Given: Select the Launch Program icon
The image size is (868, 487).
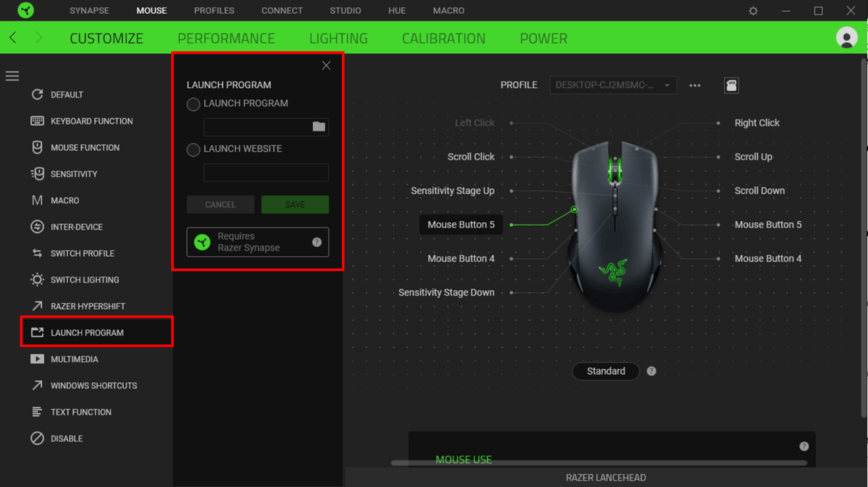Looking at the screenshot, I should (37, 332).
